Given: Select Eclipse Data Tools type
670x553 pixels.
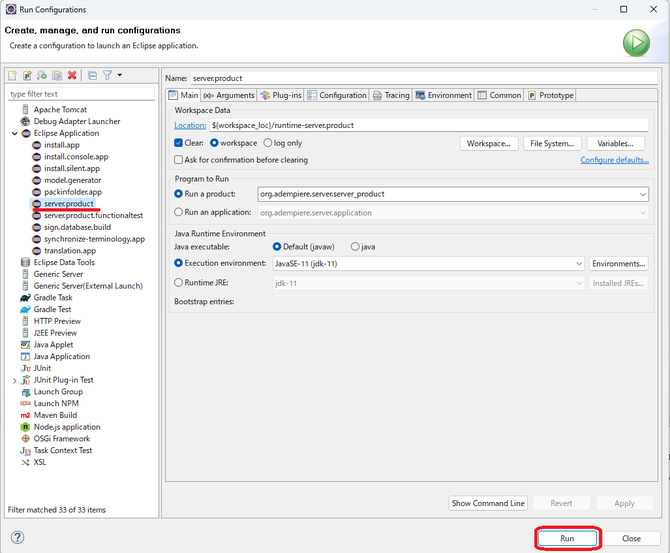Looking at the screenshot, I should click(64, 262).
